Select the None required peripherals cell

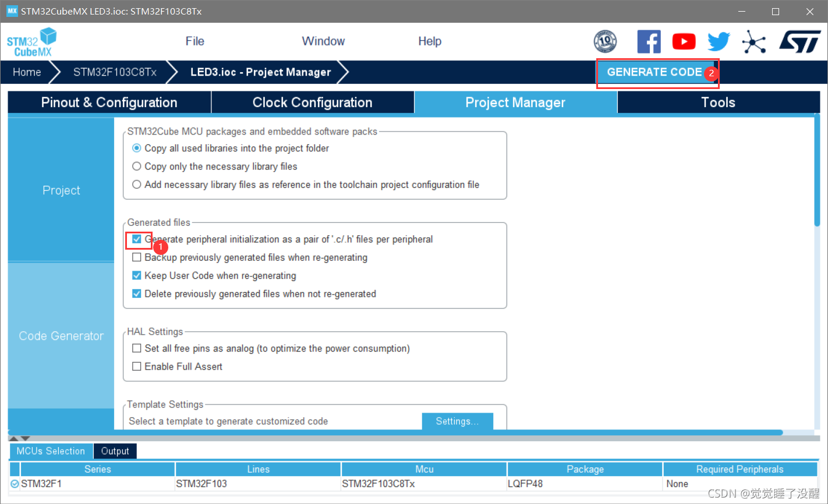coord(740,484)
